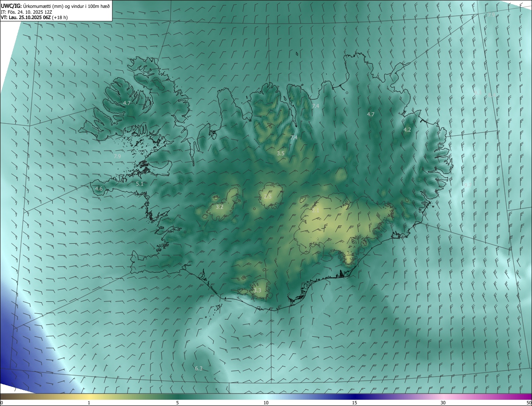Viewport: 532px width, 406px height.
Task: Click the 4.6 value label on the map
Action: [99, 188]
